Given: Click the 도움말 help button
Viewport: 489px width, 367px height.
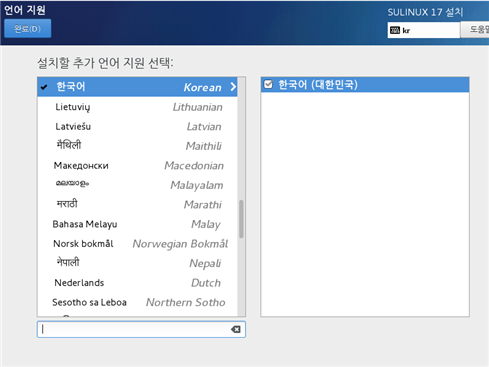Looking at the screenshot, I should click(475, 30).
